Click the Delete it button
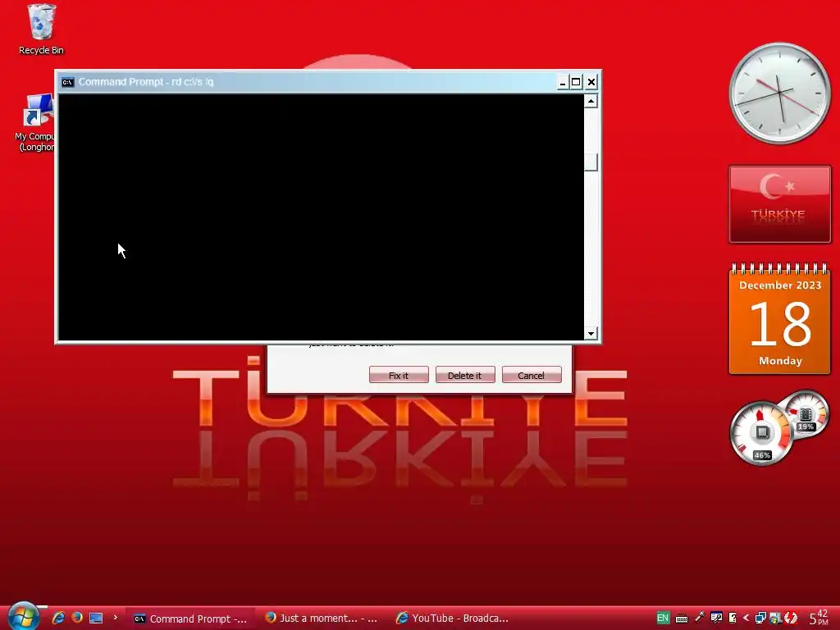Image resolution: width=840 pixels, height=630 pixels. (465, 375)
